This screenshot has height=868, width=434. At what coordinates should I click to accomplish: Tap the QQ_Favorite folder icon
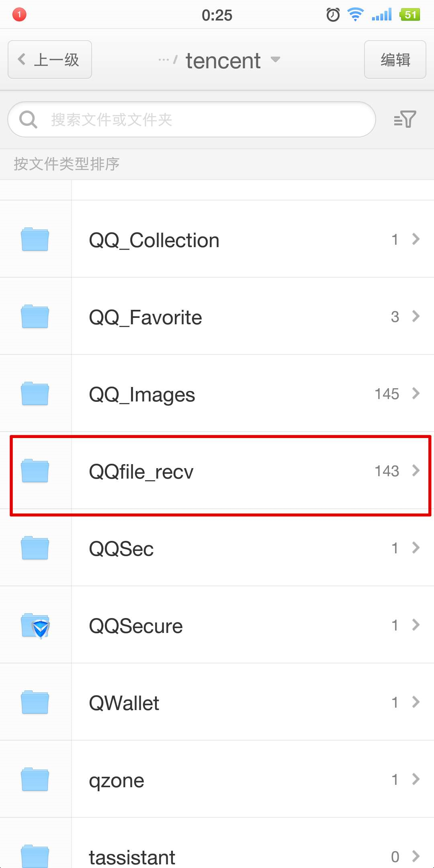click(x=35, y=316)
